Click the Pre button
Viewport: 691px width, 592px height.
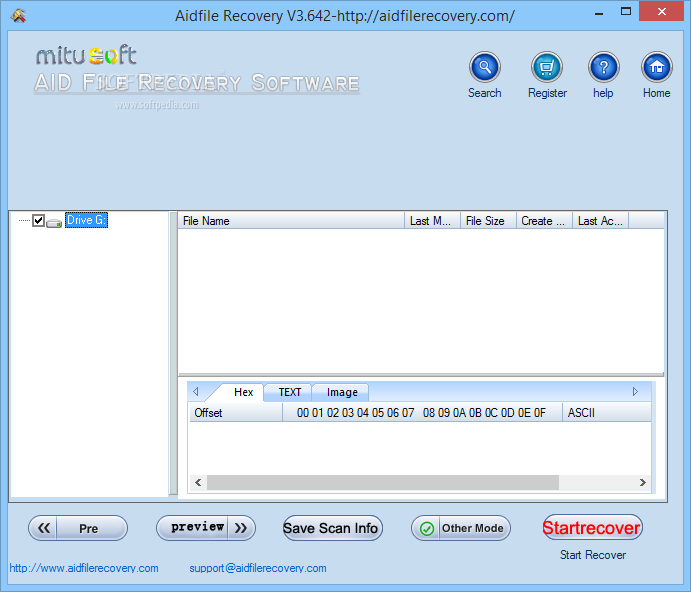[x=78, y=528]
